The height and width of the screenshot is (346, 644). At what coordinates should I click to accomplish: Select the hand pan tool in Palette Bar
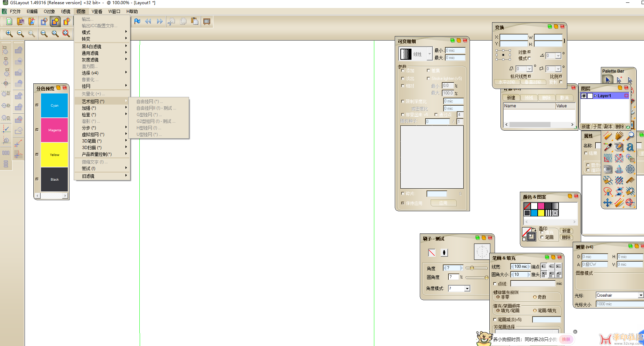click(x=619, y=136)
